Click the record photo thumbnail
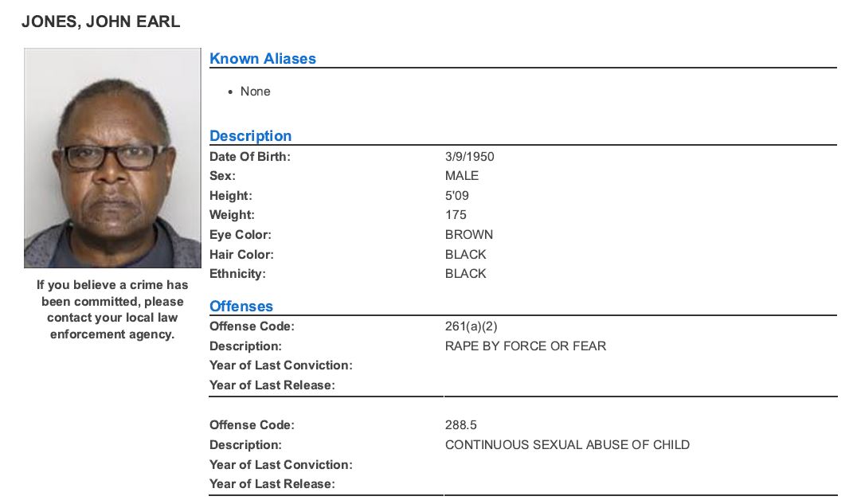The width and height of the screenshot is (853, 504). (x=112, y=158)
